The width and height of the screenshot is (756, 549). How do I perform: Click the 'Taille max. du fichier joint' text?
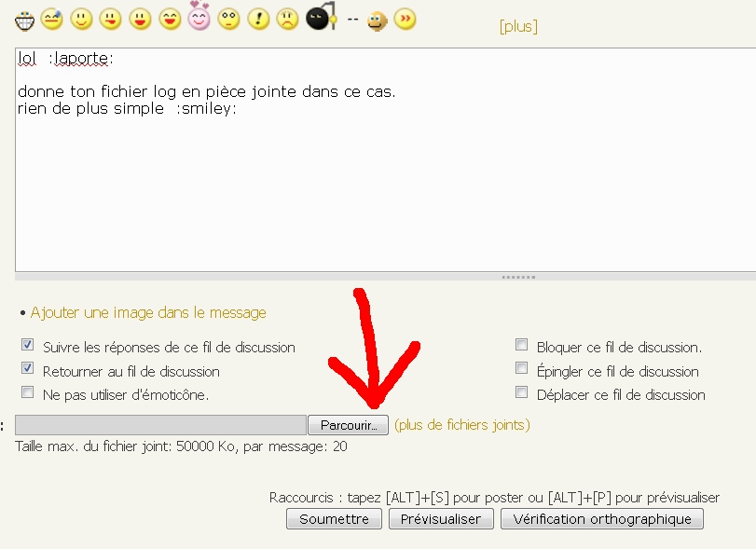pyautogui.click(x=181, y=446)
